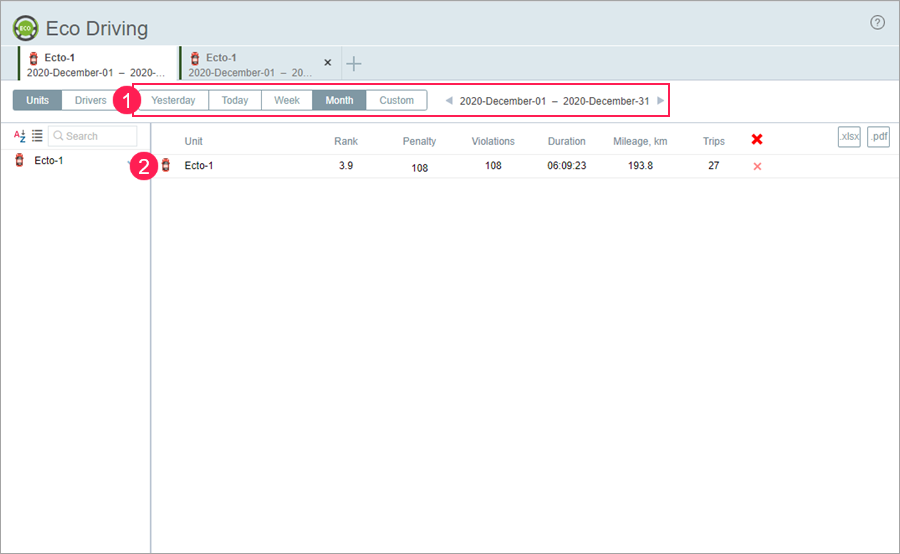Remove Ecto-1 row with small red X
This screenshot has height=554, width=900.
(757, 166)
